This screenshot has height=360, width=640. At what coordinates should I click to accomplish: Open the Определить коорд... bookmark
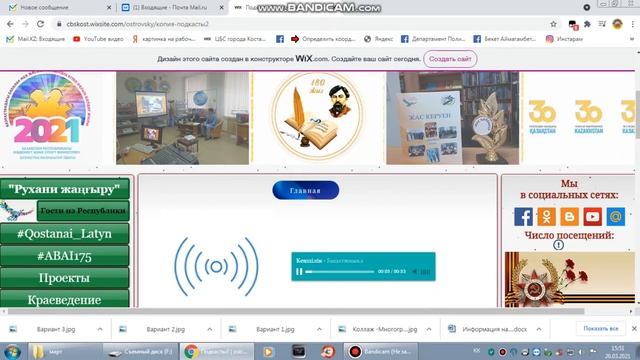[323, 39]
